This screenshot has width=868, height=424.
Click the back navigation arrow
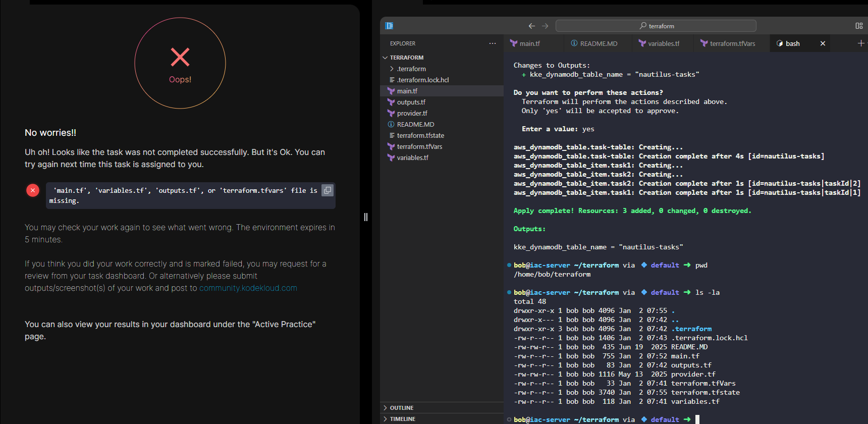point(531,26)
